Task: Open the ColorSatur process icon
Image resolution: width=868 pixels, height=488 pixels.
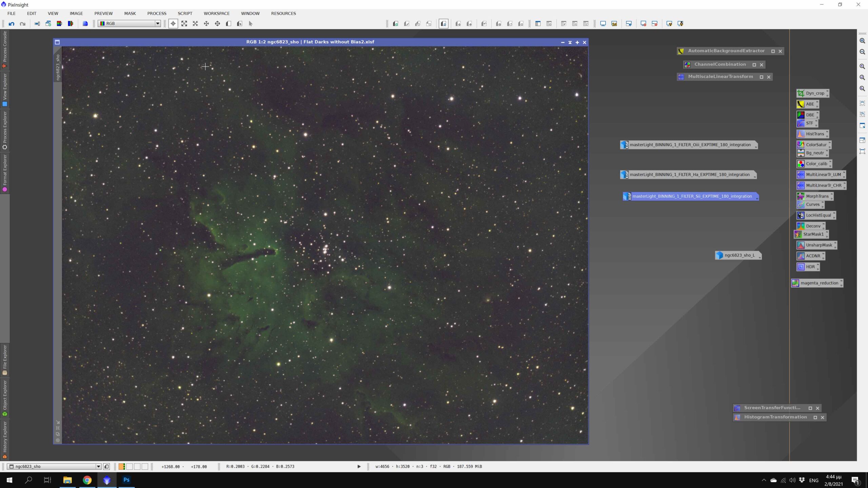Action: click(814, 145)
